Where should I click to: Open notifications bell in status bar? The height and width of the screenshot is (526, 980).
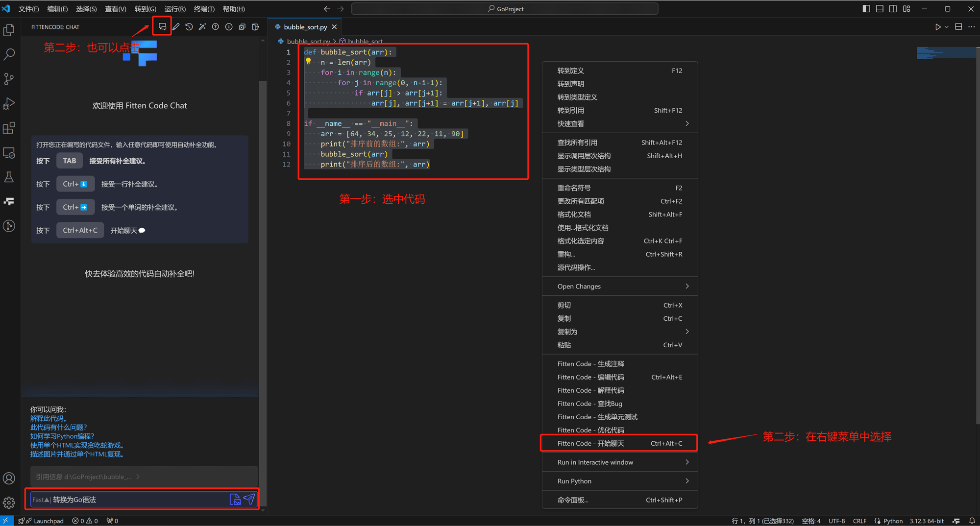[x=972, y=521]
